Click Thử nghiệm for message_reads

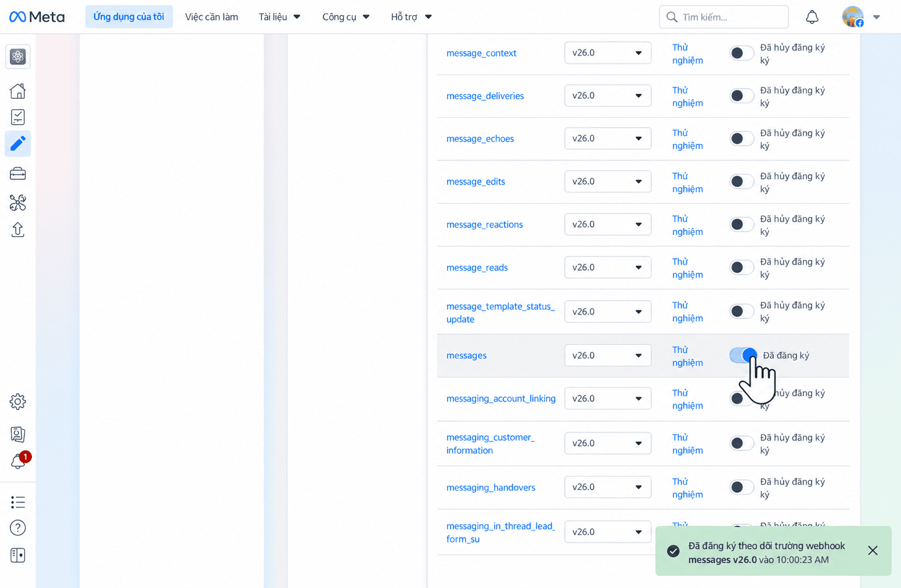tap(687, 268)
